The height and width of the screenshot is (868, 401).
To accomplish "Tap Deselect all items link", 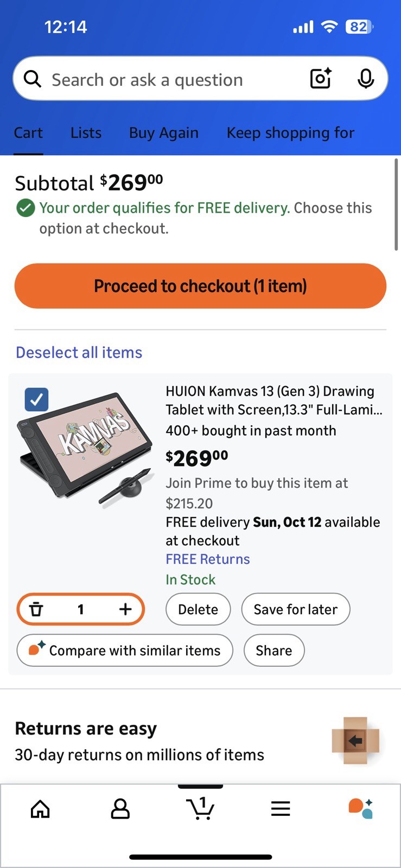I will (79, 353).
